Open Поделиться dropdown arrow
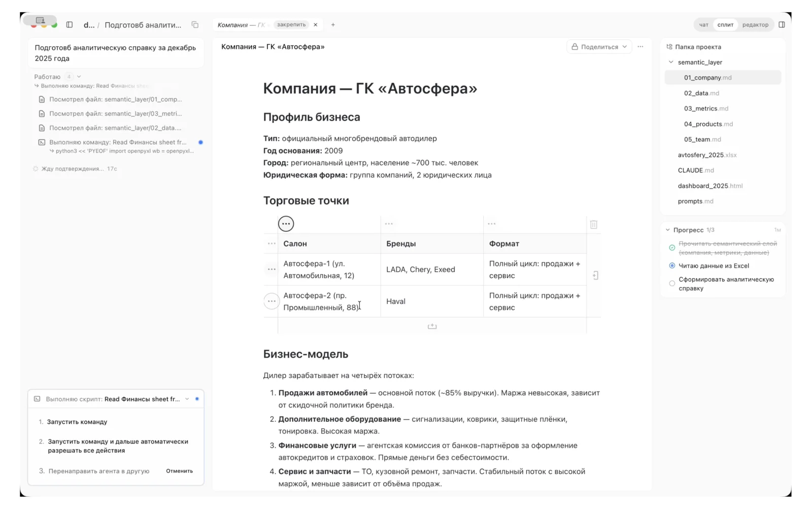 tap(625, 47)
